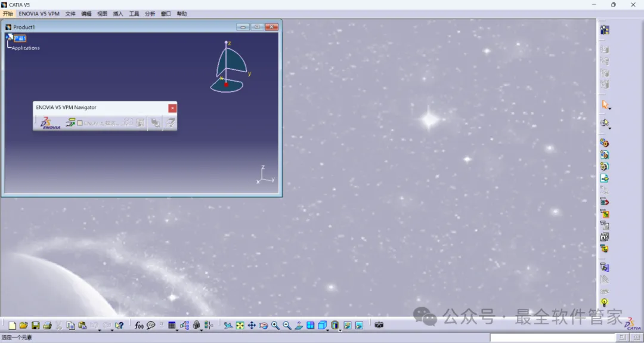This screenshot has height=343, width=644.
Task: Expand the Select arrow tool flyout
Action: pos(610,109)
